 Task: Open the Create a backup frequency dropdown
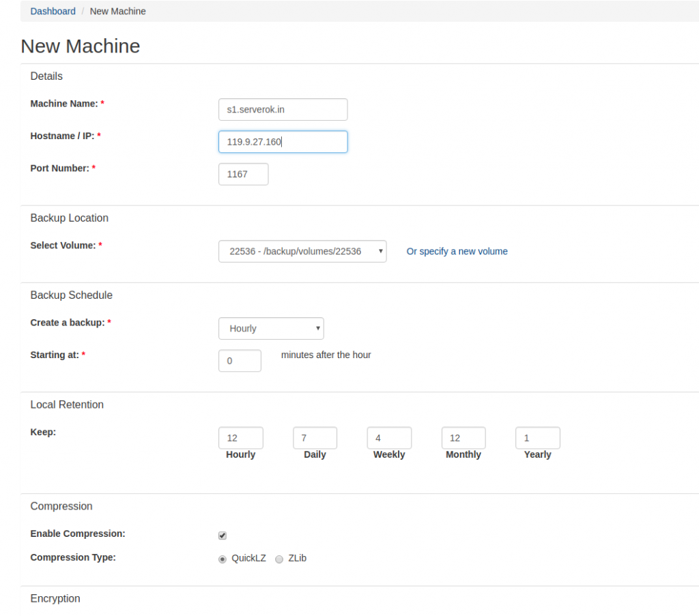pos(271,328)
